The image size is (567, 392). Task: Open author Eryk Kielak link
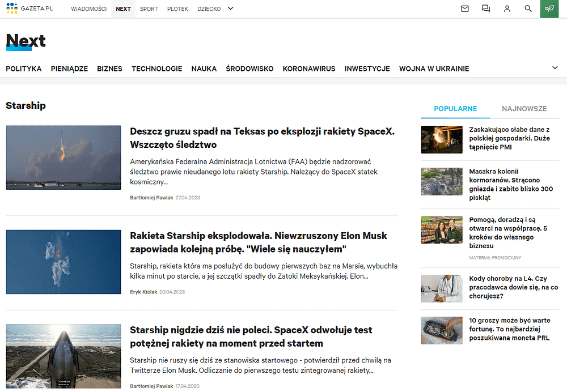tap(143, 292)
